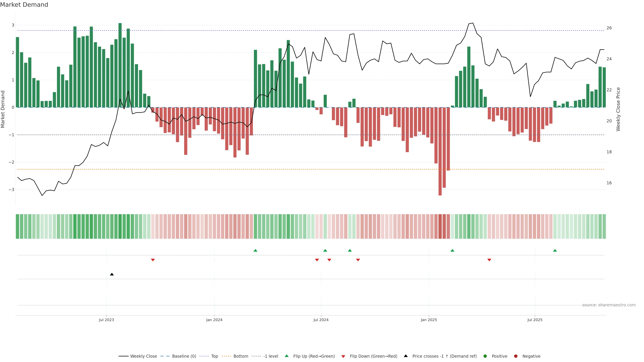Viewport: 644px width, 362px height.
Task: Click the Jan 2024 x-axis label
Action: 214,320
